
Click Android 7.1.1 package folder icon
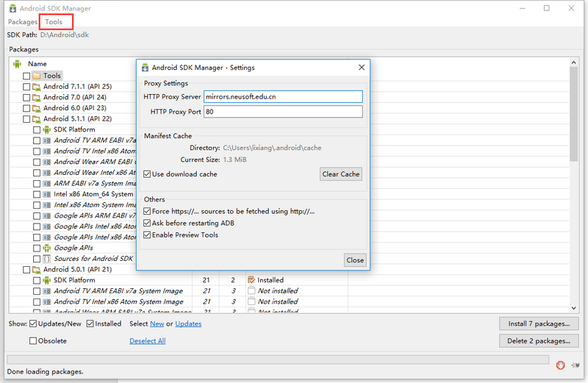[36, 87]
